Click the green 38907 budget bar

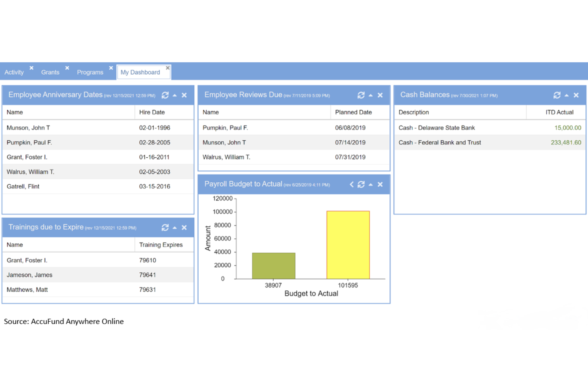pos(273,265)
